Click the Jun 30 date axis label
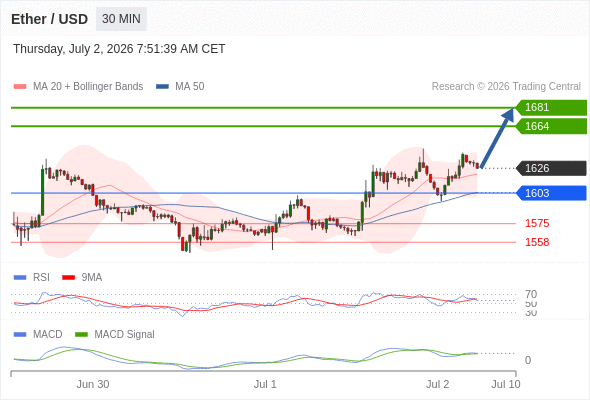Viewport: 590px width, 400px height. 93,384
